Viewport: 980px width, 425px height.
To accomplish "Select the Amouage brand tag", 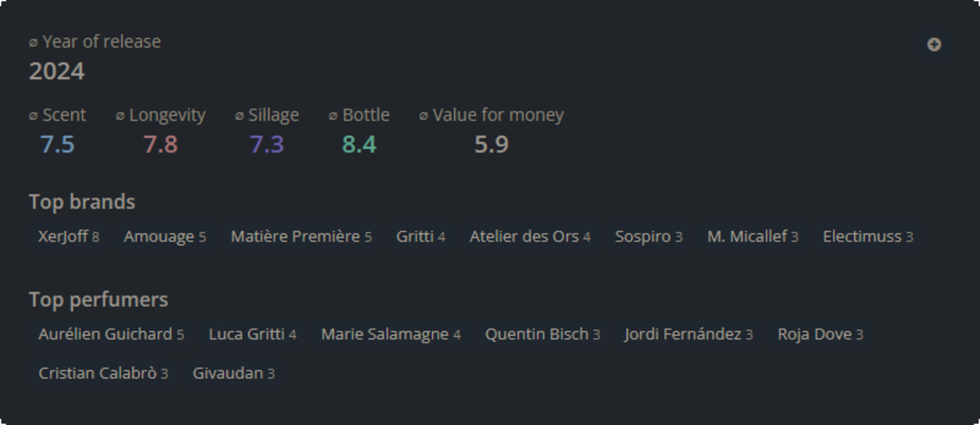I will (165, 237).
